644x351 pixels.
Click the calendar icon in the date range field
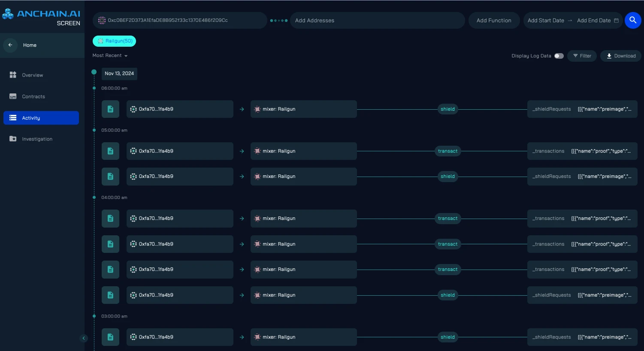tap(617, 21)
